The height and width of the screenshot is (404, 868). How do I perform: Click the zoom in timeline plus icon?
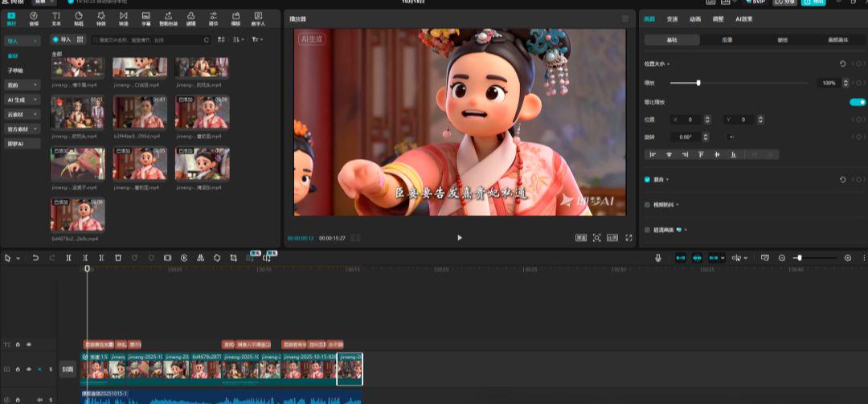(x=848, y=258)
